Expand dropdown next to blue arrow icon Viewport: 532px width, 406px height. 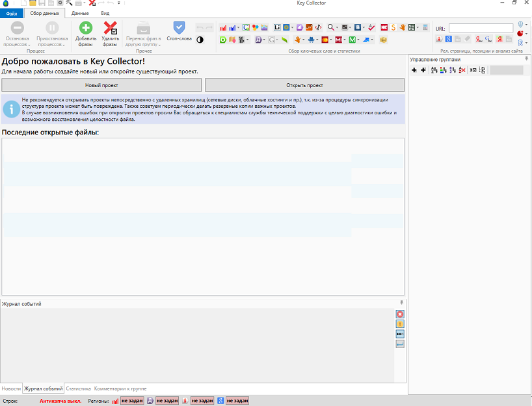point(372,40)
